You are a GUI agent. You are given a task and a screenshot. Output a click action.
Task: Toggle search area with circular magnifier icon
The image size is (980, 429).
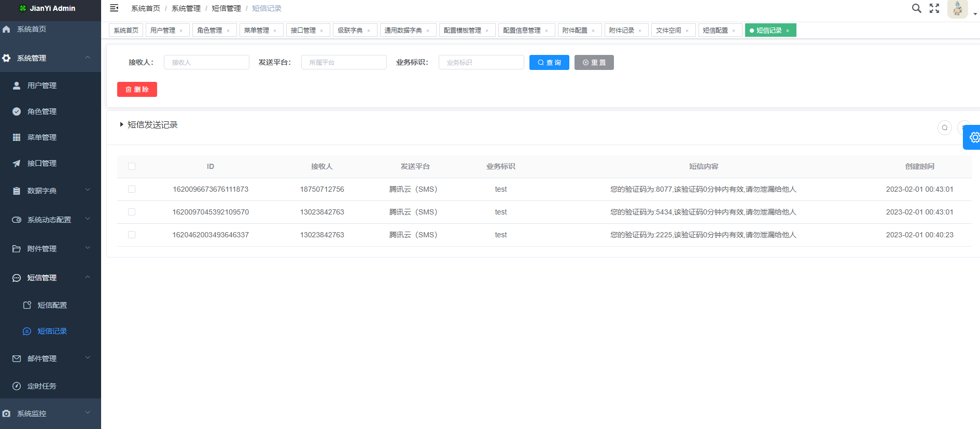(945, 127)
